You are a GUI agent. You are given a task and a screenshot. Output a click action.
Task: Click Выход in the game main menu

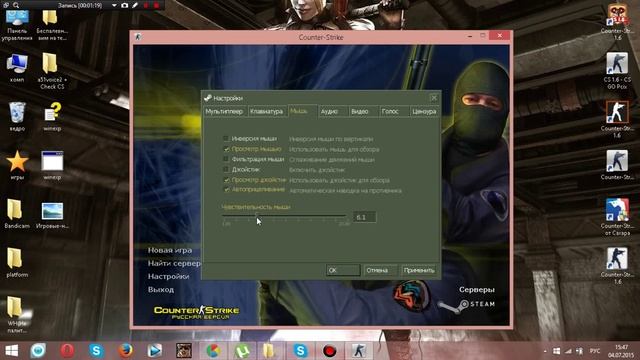click(161, 289)
